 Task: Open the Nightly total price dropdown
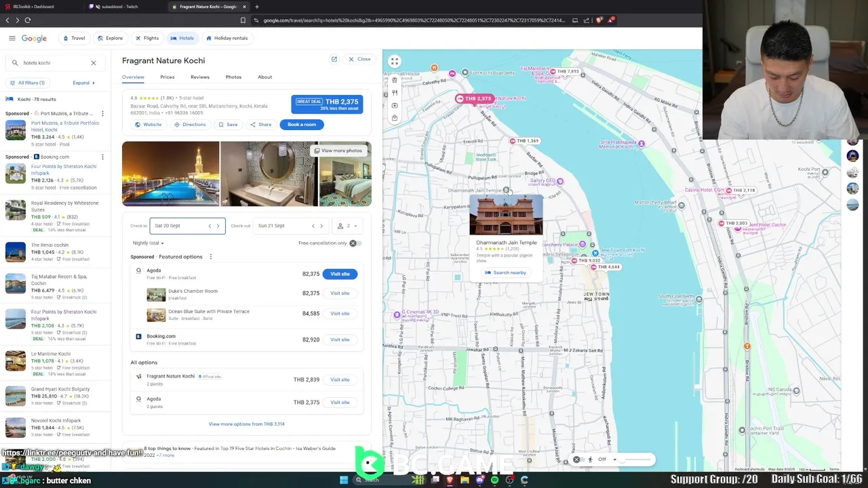(x=149, y=243)
